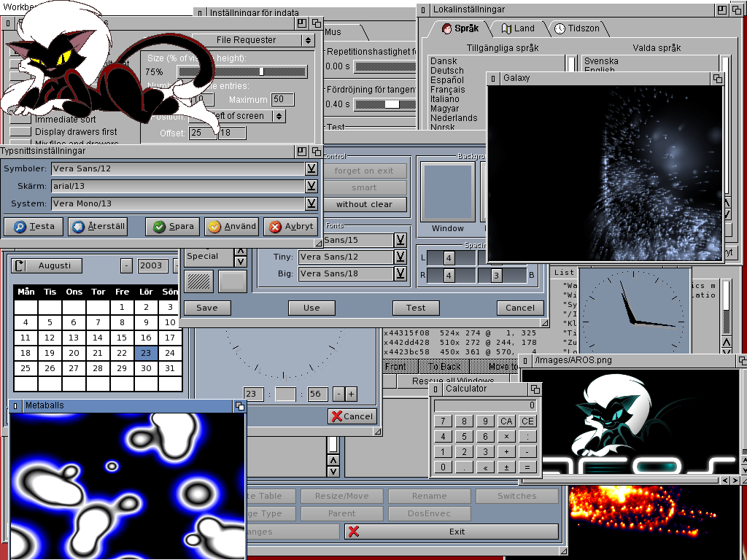The height and width of the screenshot is (560, 747).
Task: Click the Testa button with magnifier icon
Action: [x=34, y=227]
